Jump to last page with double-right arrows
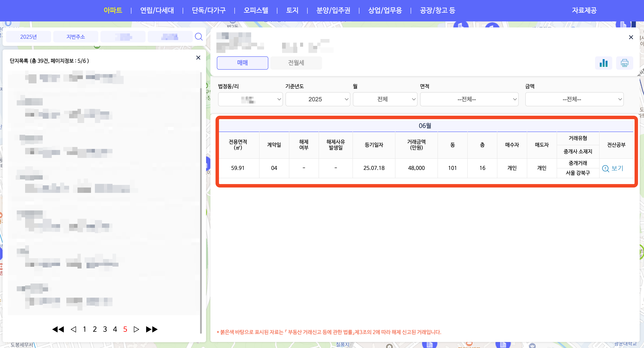 click(152, 329)
